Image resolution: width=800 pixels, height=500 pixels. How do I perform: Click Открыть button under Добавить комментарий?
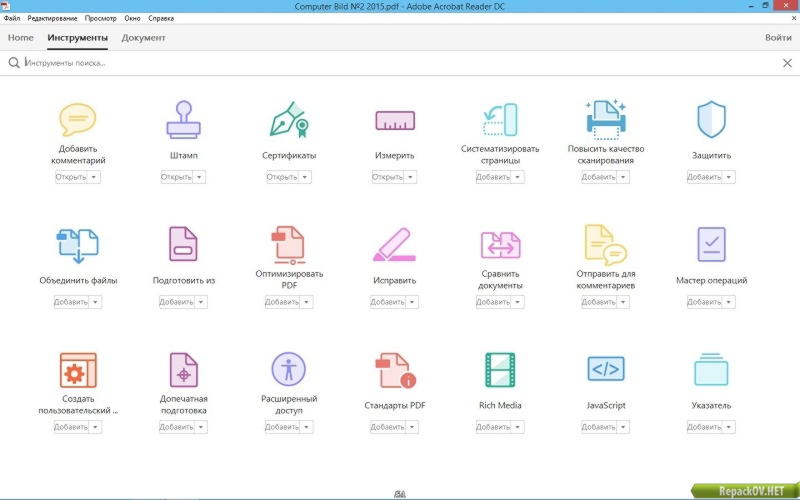click(71, 177)
